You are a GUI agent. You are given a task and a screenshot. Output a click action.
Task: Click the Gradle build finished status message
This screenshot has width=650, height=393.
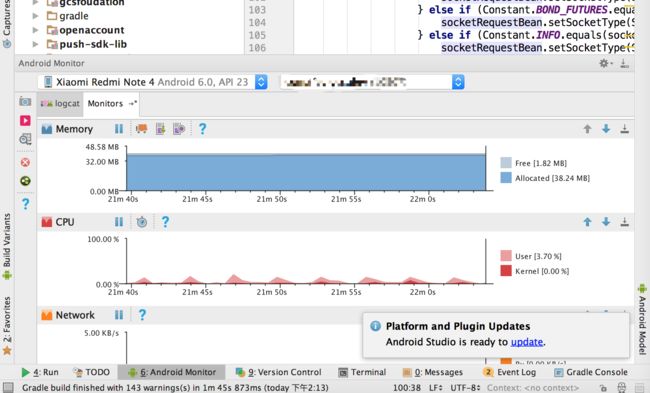pyautogui.click(x=175, y=388)
